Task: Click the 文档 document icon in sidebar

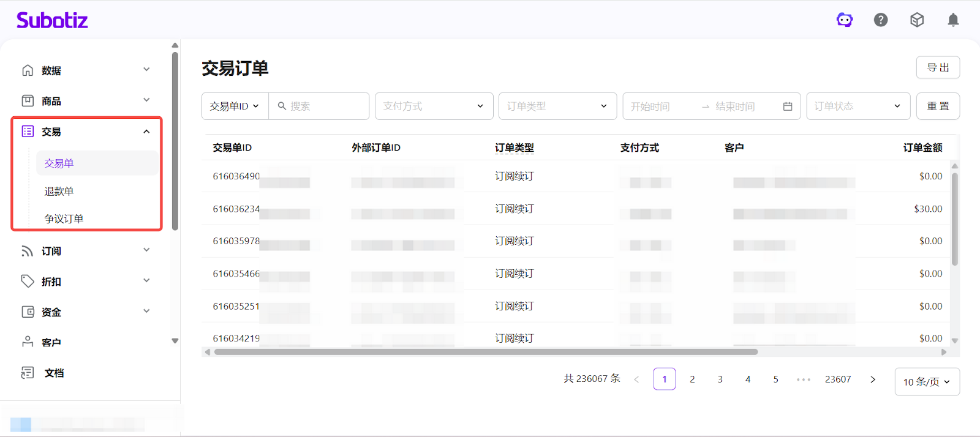Action: pyautogui.click(x=28, y=373)
